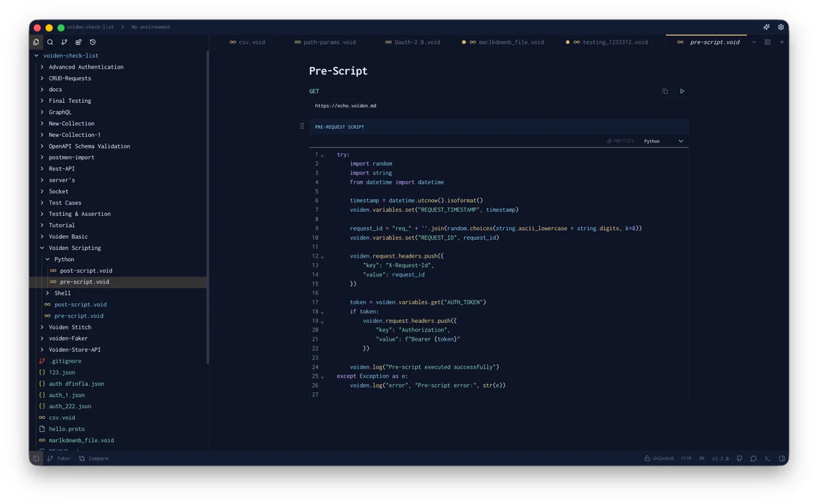
Task: Open the search icon in sidebar
Action: tap(50, 42)
